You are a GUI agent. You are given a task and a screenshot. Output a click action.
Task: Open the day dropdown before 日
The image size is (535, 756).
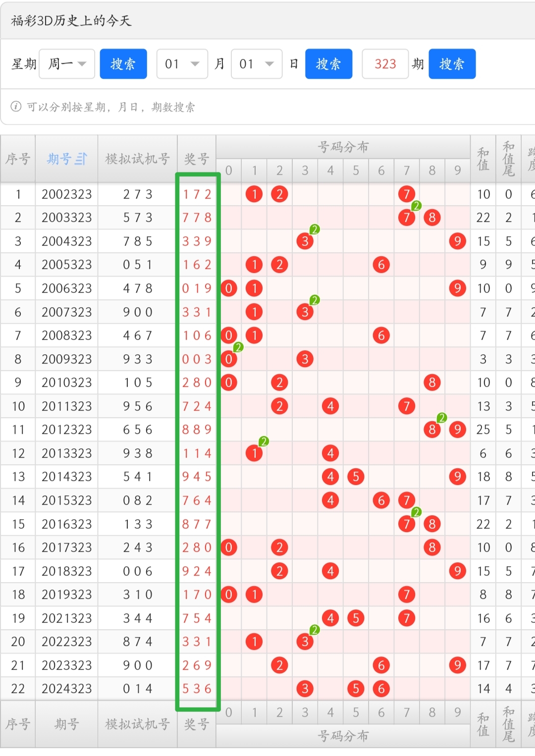point(257,64)
